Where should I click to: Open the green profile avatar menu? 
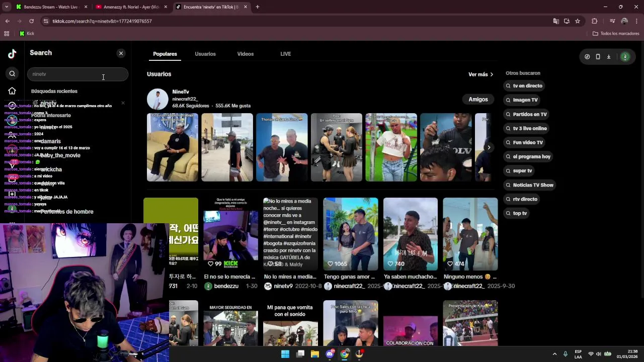click(625, 57)
